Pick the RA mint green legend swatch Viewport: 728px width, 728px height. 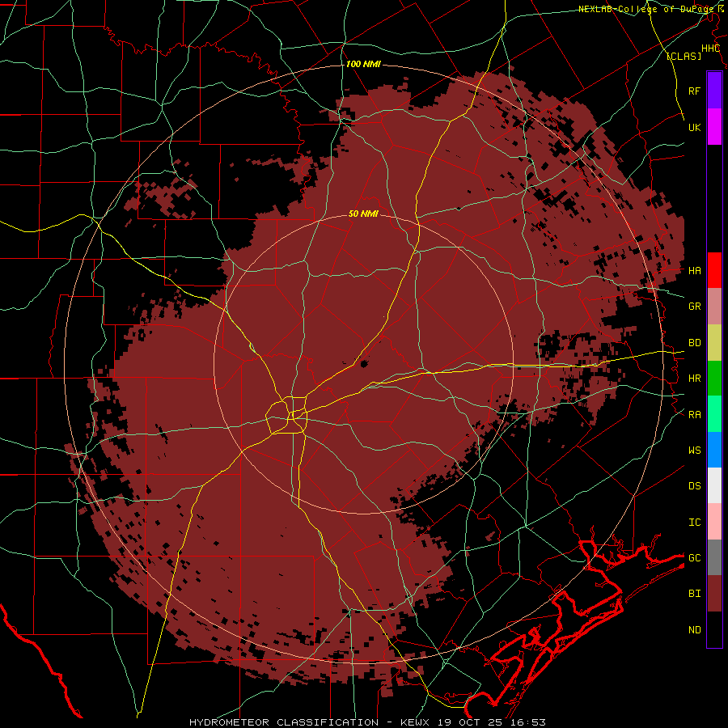click(714, 414)
